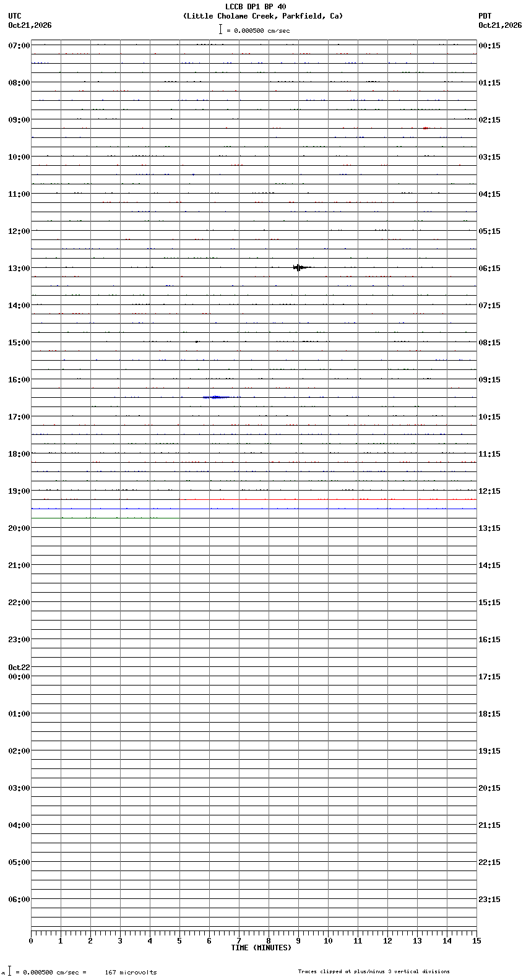Click the 22:00 UTC time label

(19, 603)
